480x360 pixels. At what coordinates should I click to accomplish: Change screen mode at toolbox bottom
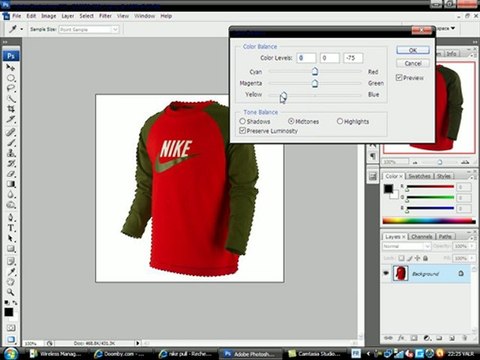(x=10, y=339)
